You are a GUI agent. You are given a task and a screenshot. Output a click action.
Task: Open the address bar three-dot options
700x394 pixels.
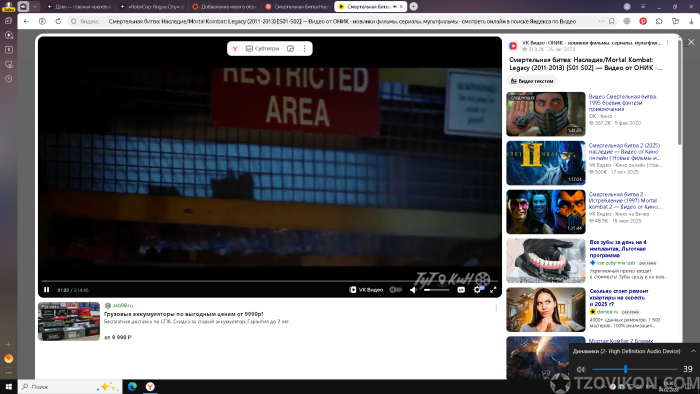[x=601, y=21]
